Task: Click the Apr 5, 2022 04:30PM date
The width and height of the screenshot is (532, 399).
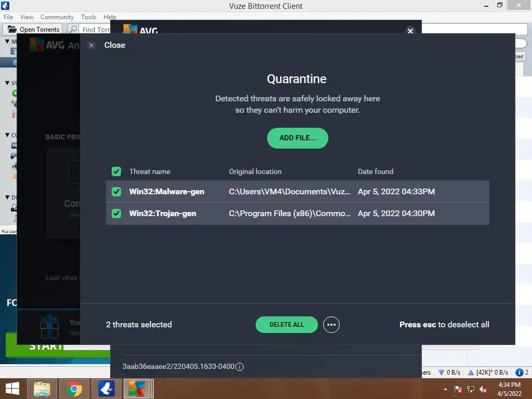Action: [396, 214]
